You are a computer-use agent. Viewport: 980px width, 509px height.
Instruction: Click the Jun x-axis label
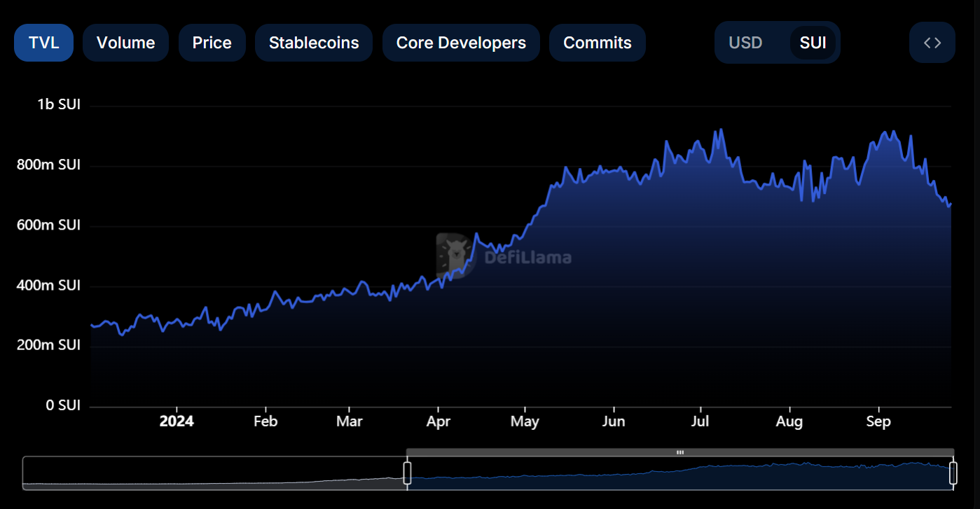614,421
